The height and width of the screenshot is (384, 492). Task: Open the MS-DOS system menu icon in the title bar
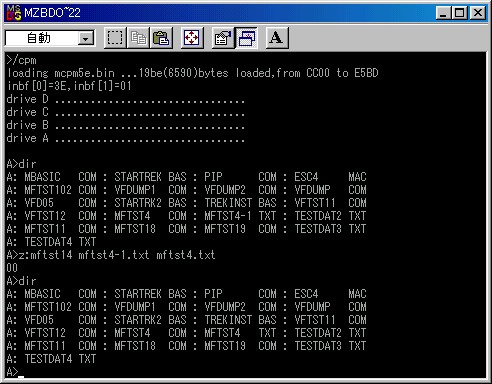[x=14, y=13]
